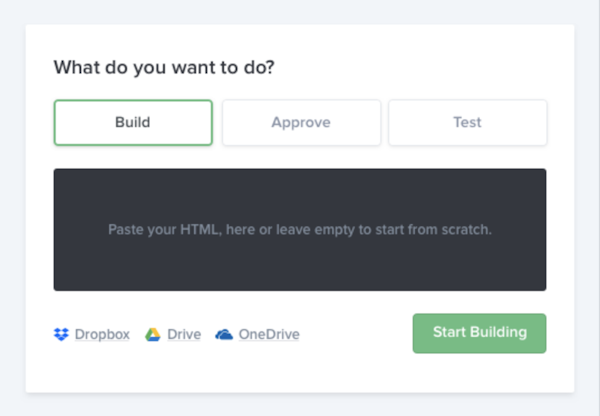Select the Build option

pyautogui.click(x=133, y=123)
